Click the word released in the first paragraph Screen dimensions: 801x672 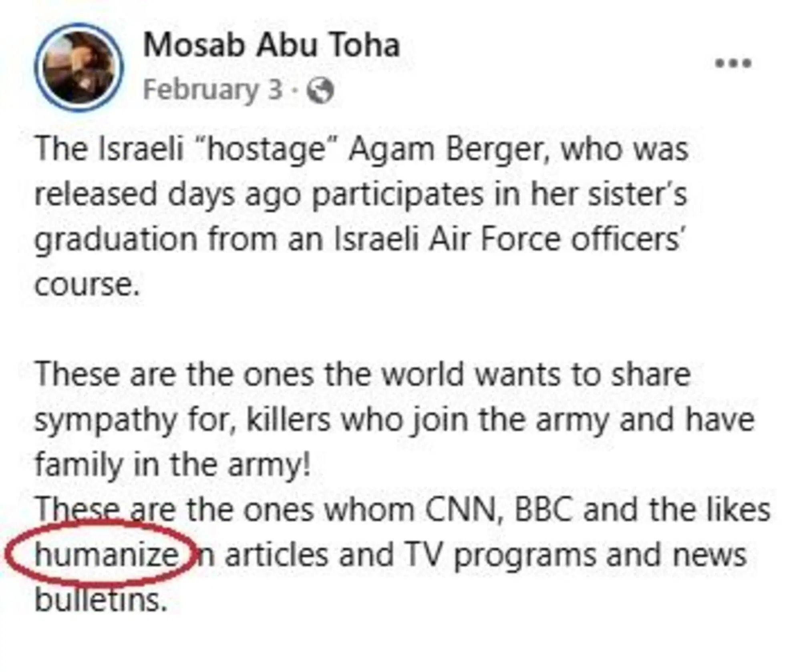click(x=96, y=195)
